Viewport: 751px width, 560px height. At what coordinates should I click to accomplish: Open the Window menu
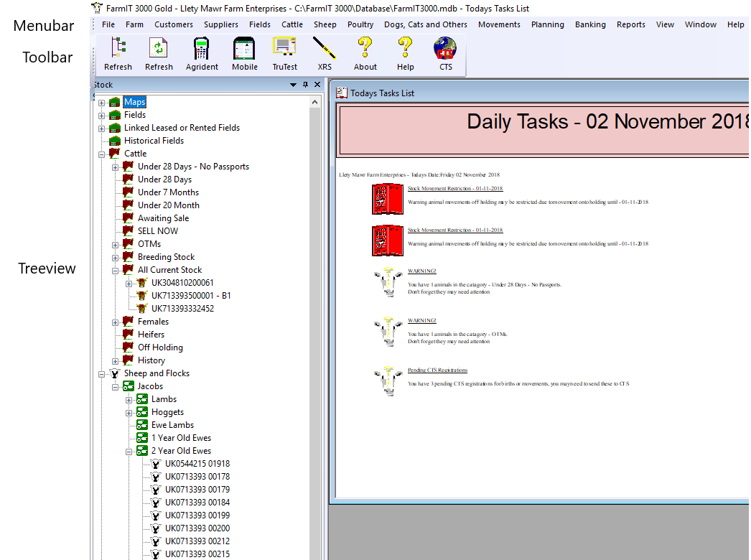tap(700, 24)
